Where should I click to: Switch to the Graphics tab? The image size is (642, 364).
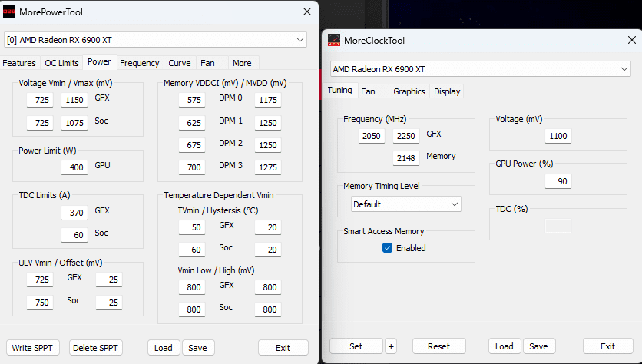(x=409, y=91)
